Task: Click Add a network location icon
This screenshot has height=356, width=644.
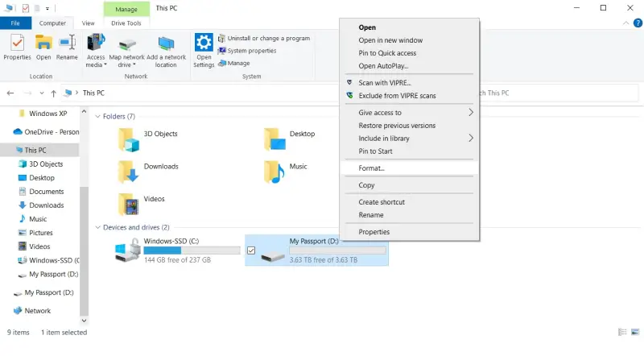Action: (x=166, y=45)
